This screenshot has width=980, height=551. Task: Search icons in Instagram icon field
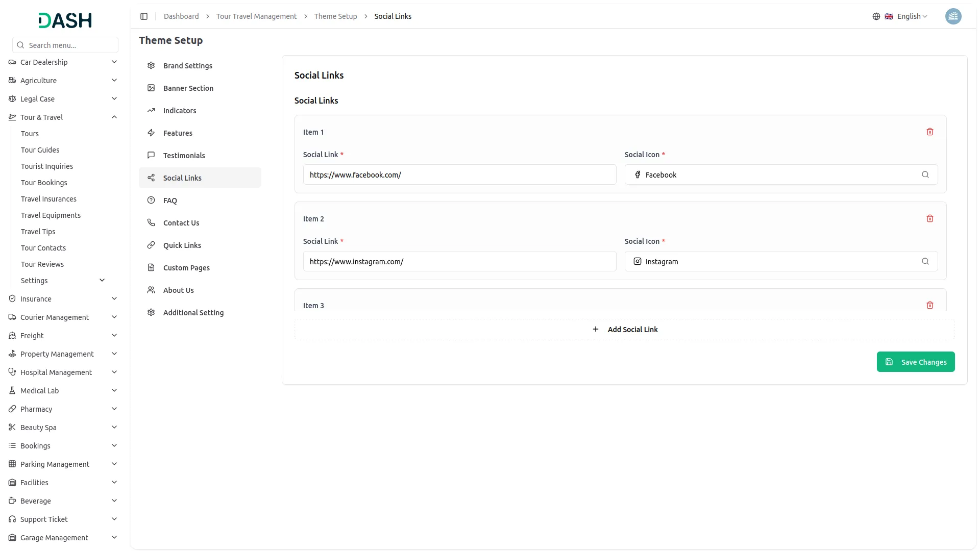(925, 261)
